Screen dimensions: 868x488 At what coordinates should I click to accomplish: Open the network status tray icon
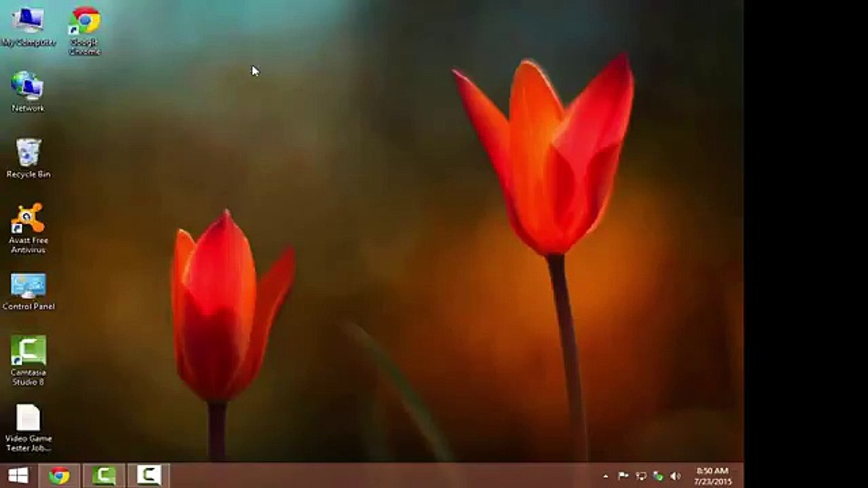click(x=641, y=475)
